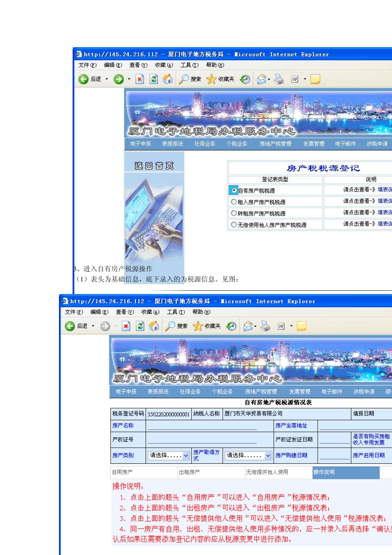Click the Mail icon in the lower browser toolbar

click(248, 326)
